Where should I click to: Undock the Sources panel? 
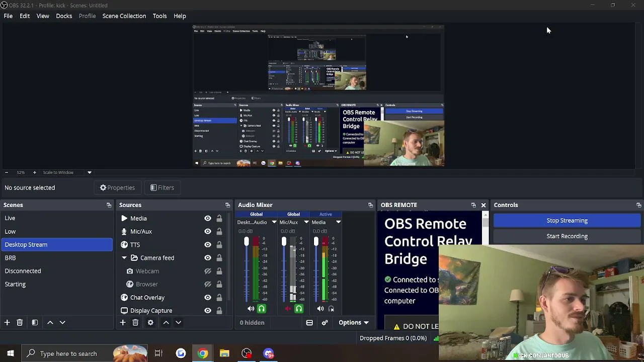click(227, 205)
